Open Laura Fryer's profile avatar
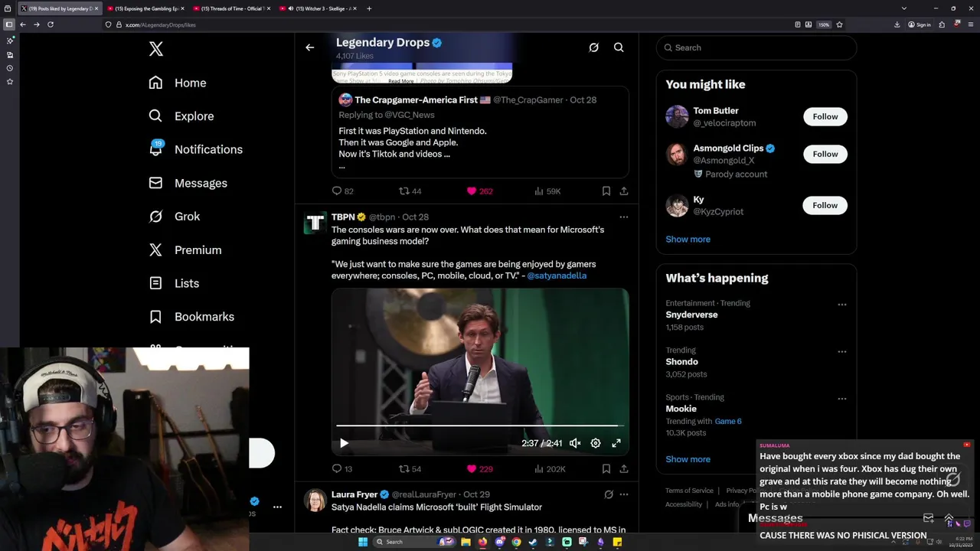The height and width of the screenshot is (551, 980). coord(315,500)
